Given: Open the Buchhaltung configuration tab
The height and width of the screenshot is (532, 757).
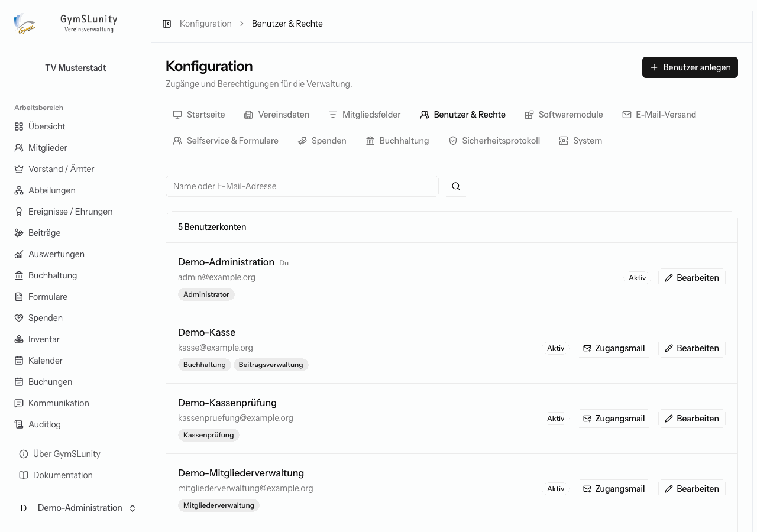Looking at the screenshot, I should tap(397, 141).
